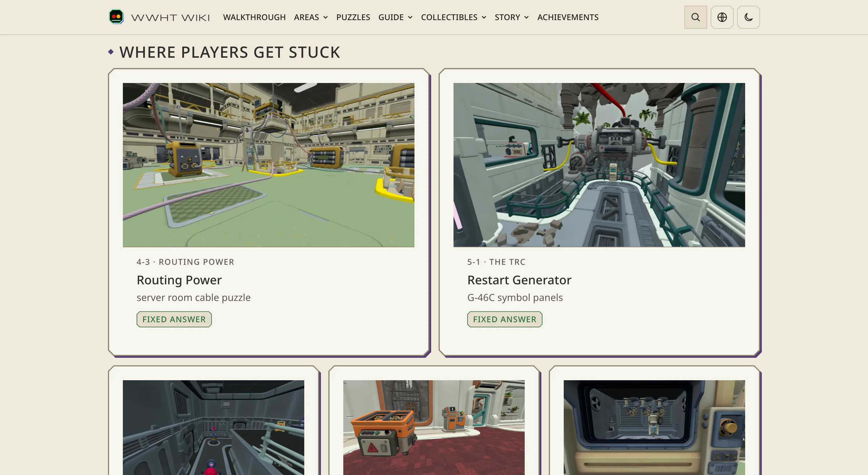Image resolution: width=868 pixels, height=475 pixels.
Task: Open the Restart Generator title link
Action: [x=519, y=280]
